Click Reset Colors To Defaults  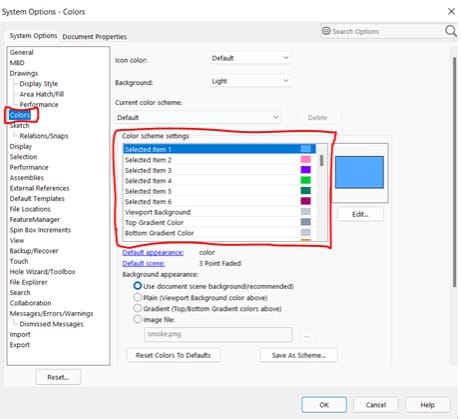click(173, 355)
